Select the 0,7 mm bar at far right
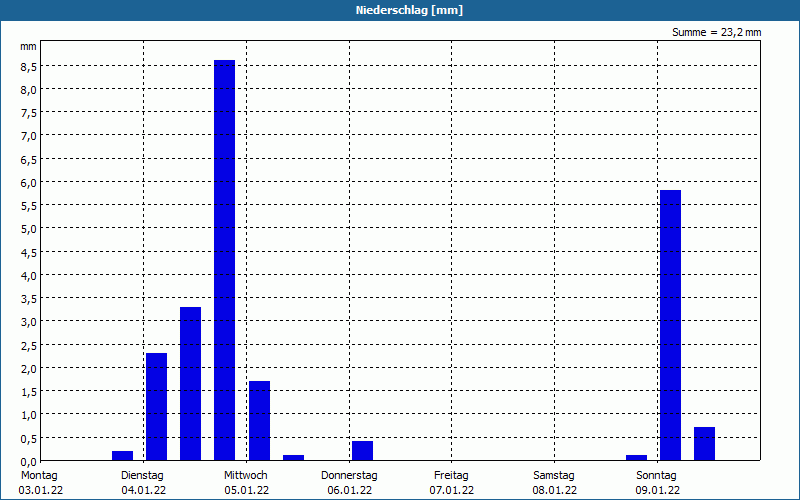The image size is (800, 500). [x=705, y=443]
